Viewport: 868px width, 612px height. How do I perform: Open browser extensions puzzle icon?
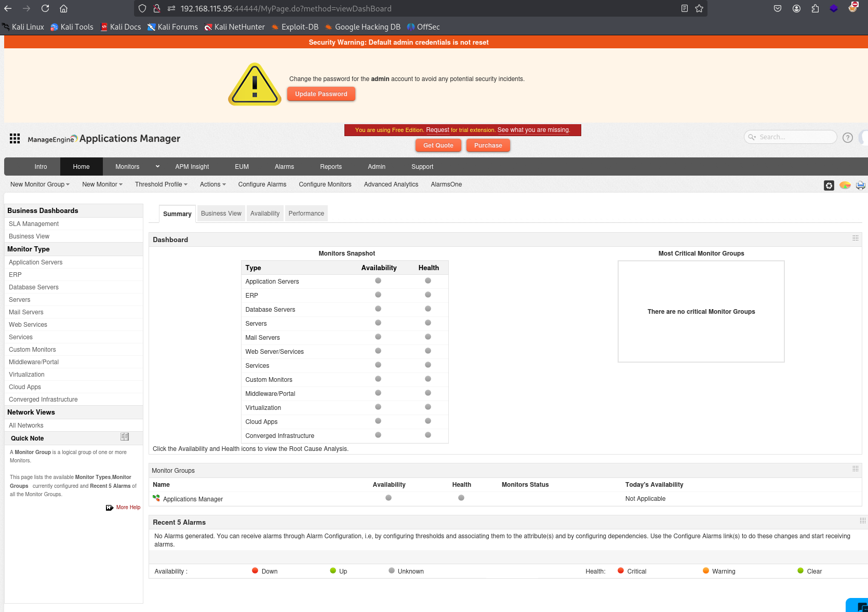tap(815, 8)
